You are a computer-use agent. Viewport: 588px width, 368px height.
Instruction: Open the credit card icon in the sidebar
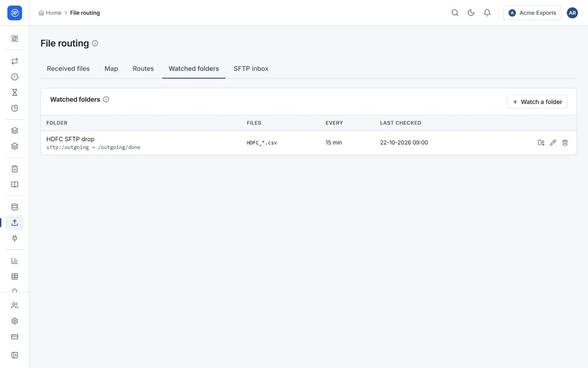(15, 337)
